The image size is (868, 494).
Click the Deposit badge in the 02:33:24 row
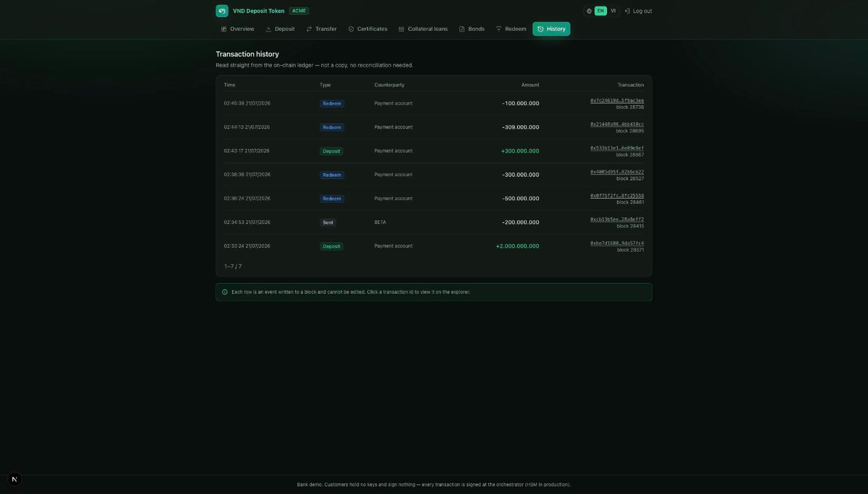(331, 246)
